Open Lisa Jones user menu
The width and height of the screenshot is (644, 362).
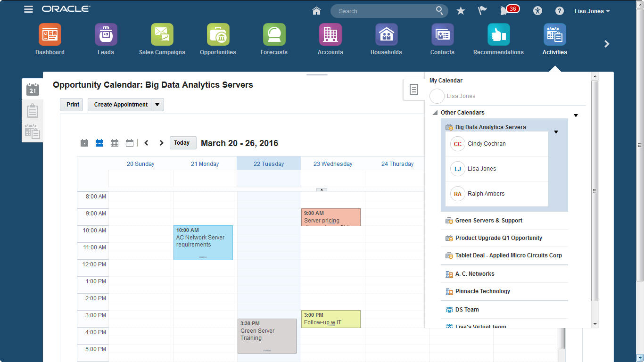tap(593, 11)
